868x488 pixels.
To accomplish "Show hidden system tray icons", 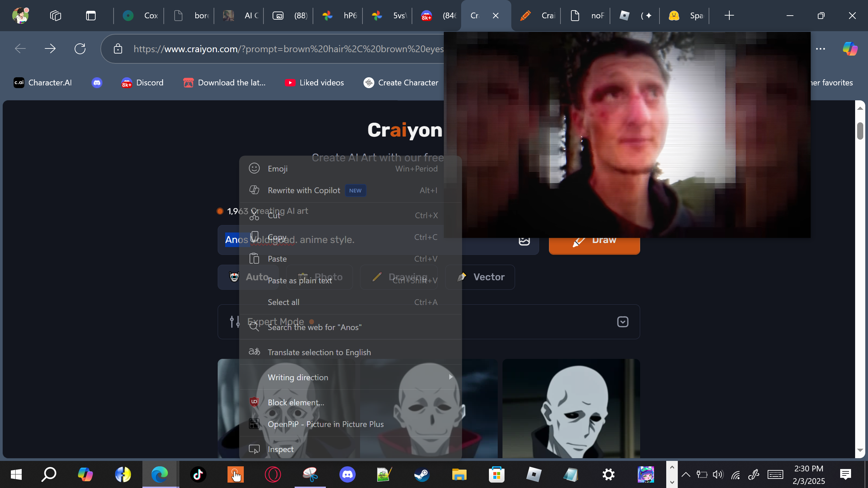I will click(686, 474).
